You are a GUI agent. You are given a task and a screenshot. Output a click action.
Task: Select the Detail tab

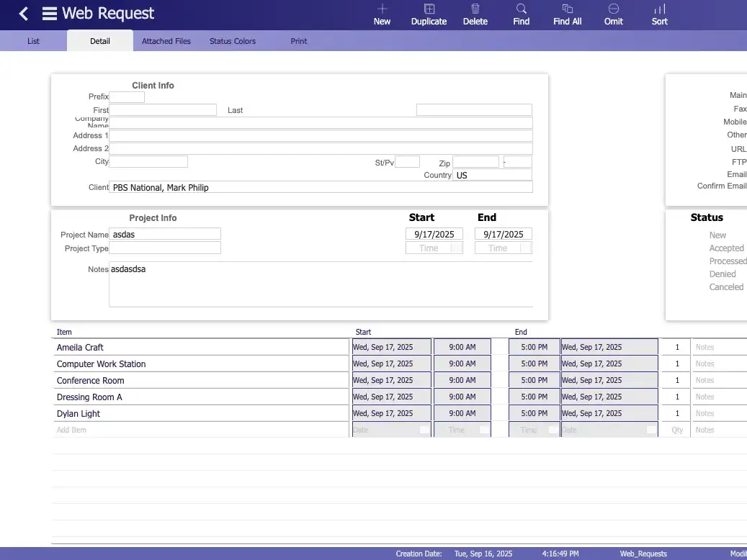pos(100,41)
